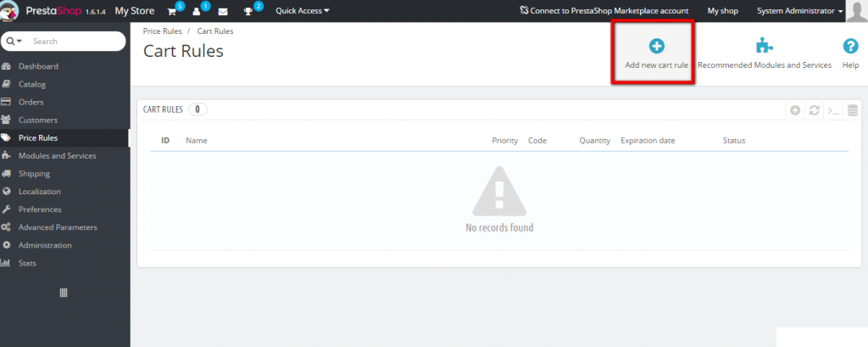Open the Customers menu item
The height and width of the screenshot is (347, 868).
point(37,120)
